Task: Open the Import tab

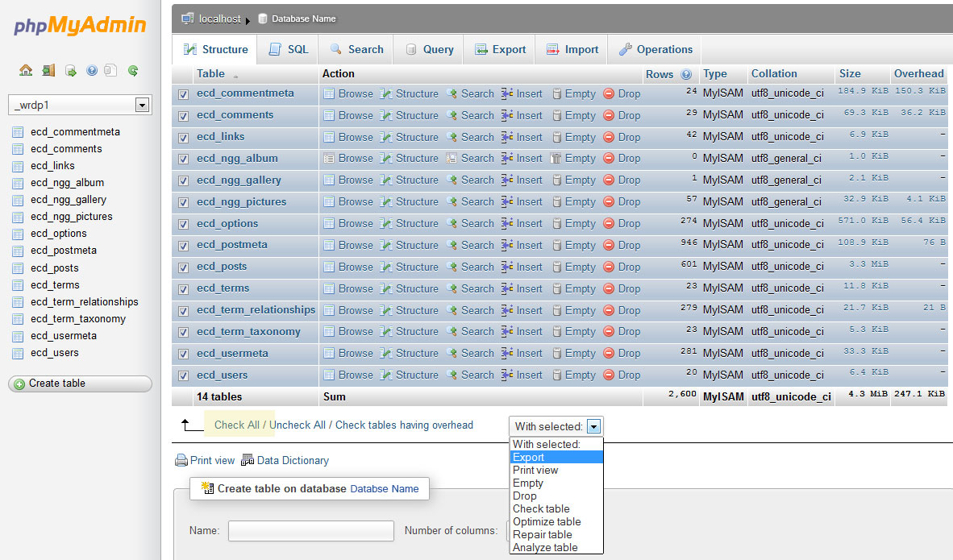Action: [x=572, y=49]
